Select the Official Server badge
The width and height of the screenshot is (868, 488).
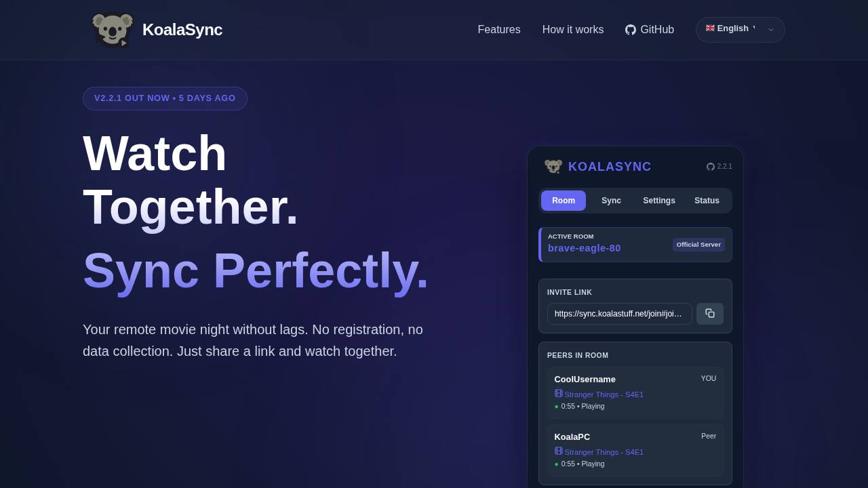pos(698,245)
